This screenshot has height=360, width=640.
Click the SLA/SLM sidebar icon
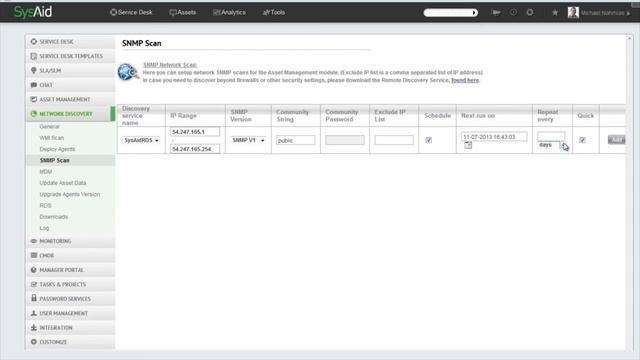pos(33,70)
